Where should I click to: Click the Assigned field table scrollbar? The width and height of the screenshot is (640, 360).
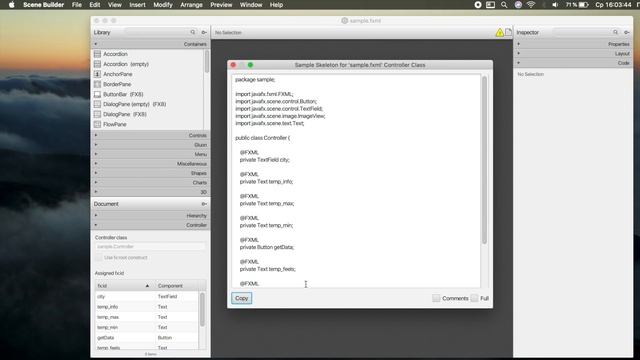pos(202,309)
